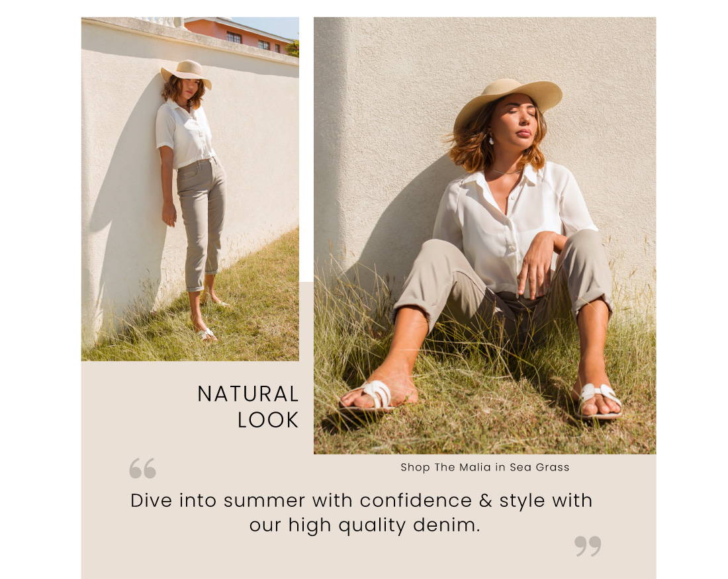Select the NATURAL heading word
Viewport: 728px width, 579px height.
(248, 394)
